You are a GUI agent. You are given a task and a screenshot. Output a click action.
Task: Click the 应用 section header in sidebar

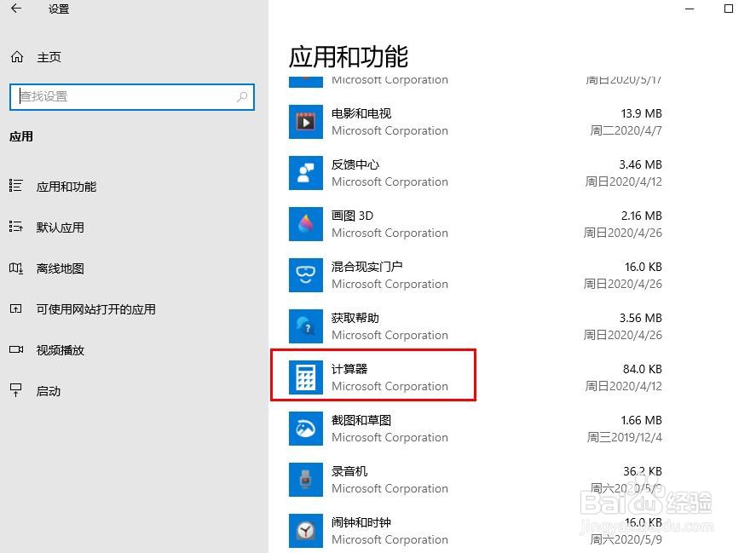[21, 136]
